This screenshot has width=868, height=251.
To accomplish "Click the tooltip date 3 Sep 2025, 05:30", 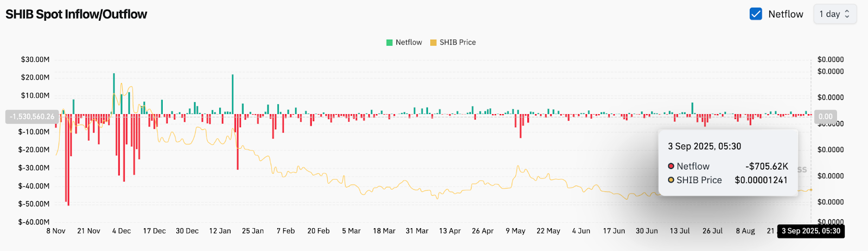I will coord(704,146).
